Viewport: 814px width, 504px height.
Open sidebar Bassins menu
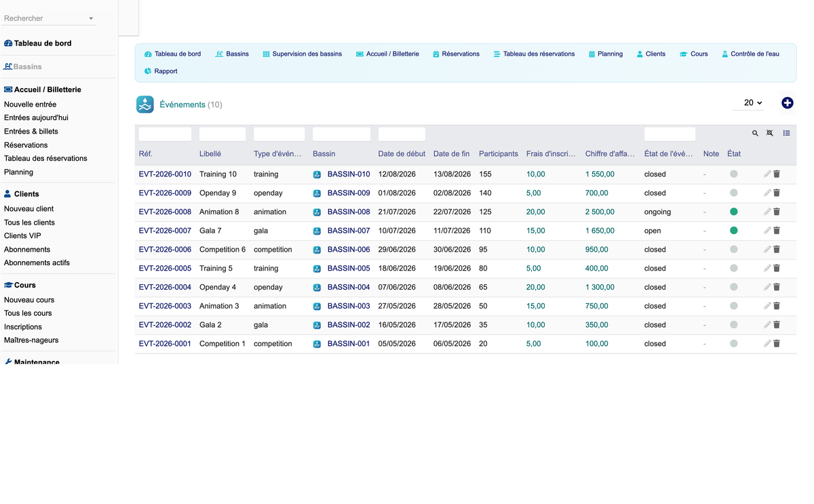click(x=23, y=67)
